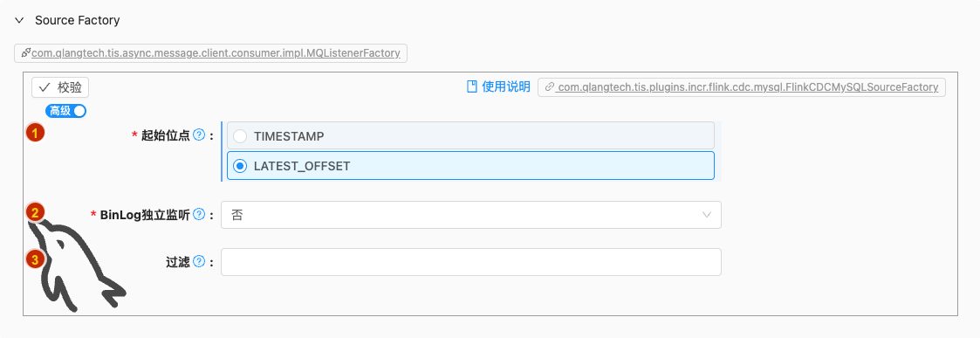Click dropdown arrow showing 否
980x338 pixels.
[x=707, y=215]
